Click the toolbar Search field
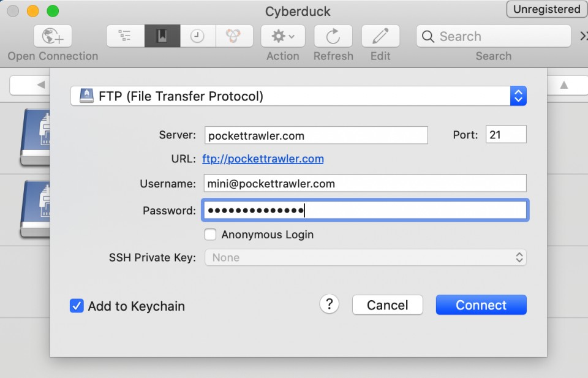This screenshot has height=378, width=588. pyautogui.click(x=494, y=36)
